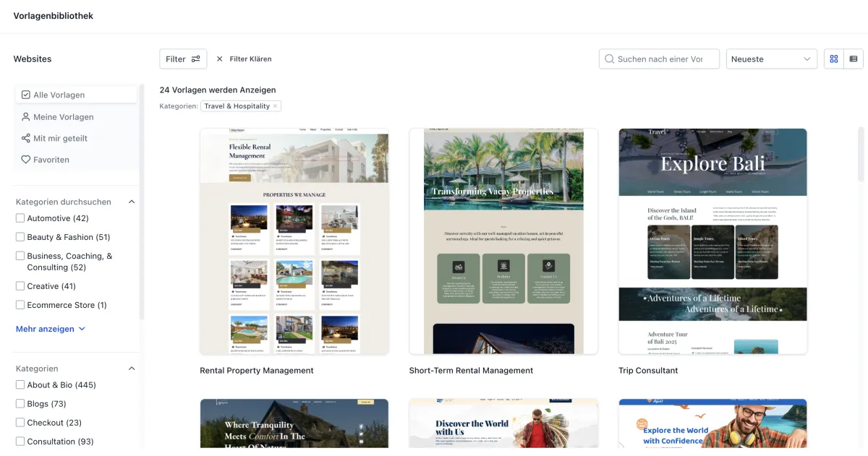Image resolution: width=868 pixels, height=456 pixels.
Task: Open Short-Term Rental Management template thumbnail
Action: click(x=503, y=241)
